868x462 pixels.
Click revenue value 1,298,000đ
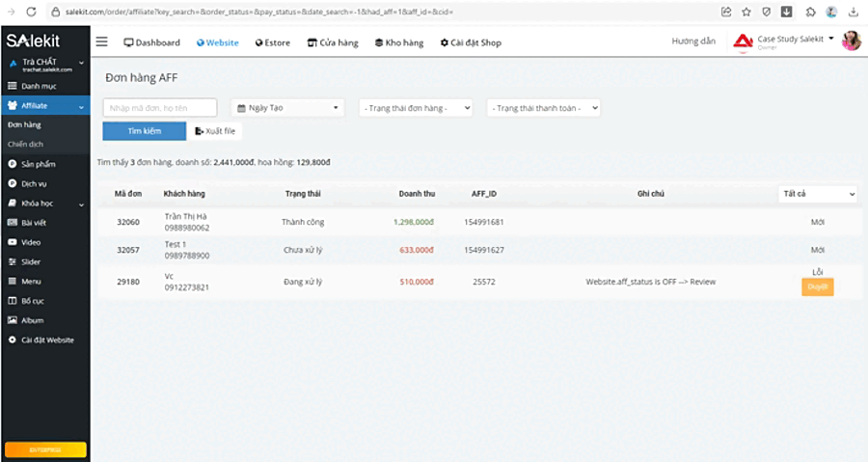[414, 222]
